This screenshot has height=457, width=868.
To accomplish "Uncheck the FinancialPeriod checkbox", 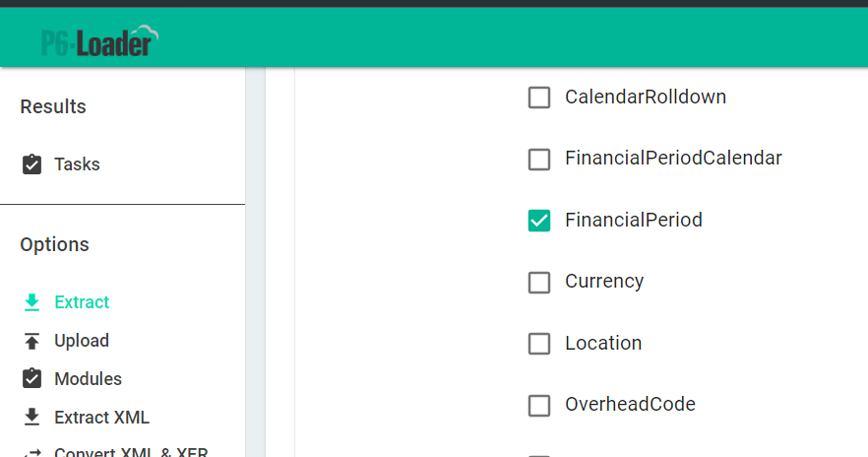I will 539,221.
